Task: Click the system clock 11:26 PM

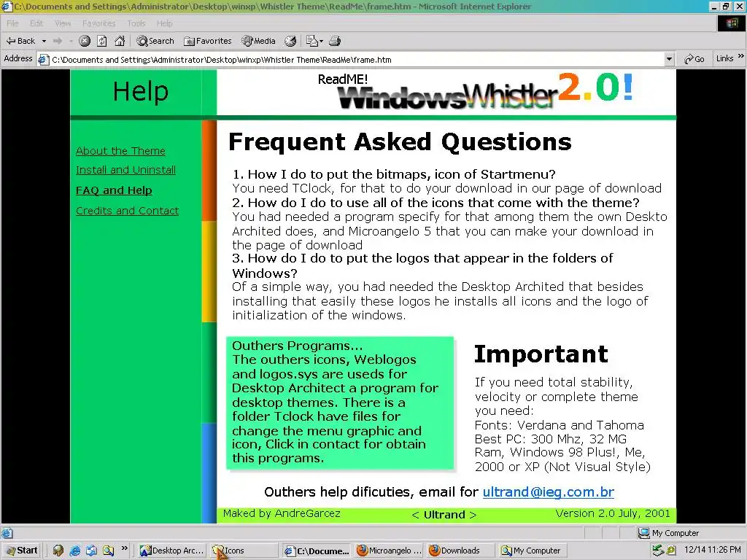Action: pos(712,550)
